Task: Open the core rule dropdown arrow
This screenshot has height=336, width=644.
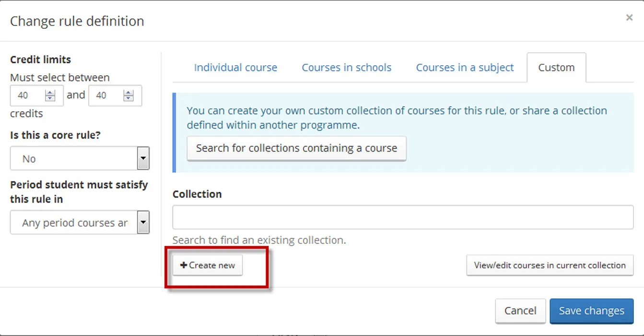Action: tap(143, 158)
